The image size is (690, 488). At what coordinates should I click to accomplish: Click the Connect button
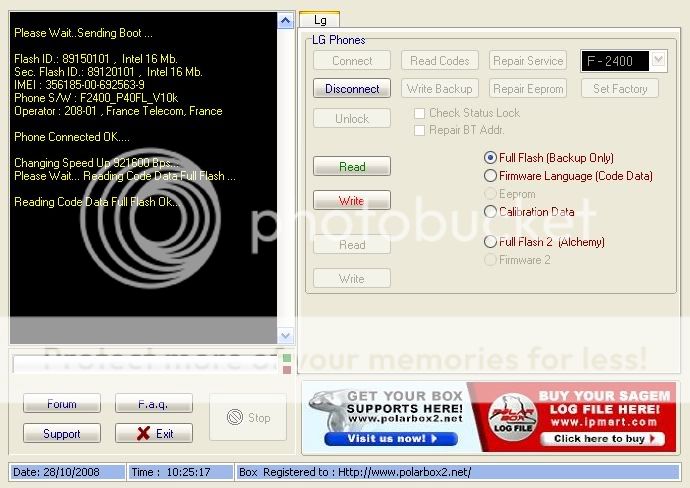click(x=352, y=61)
